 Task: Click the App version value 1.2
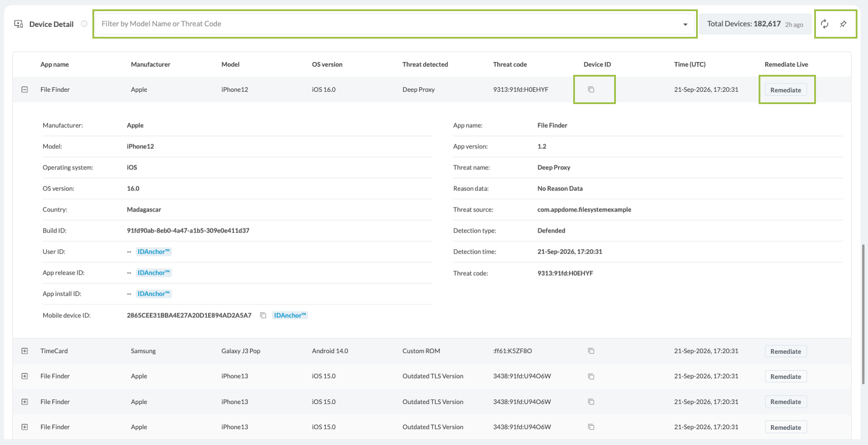click(542, 146)
